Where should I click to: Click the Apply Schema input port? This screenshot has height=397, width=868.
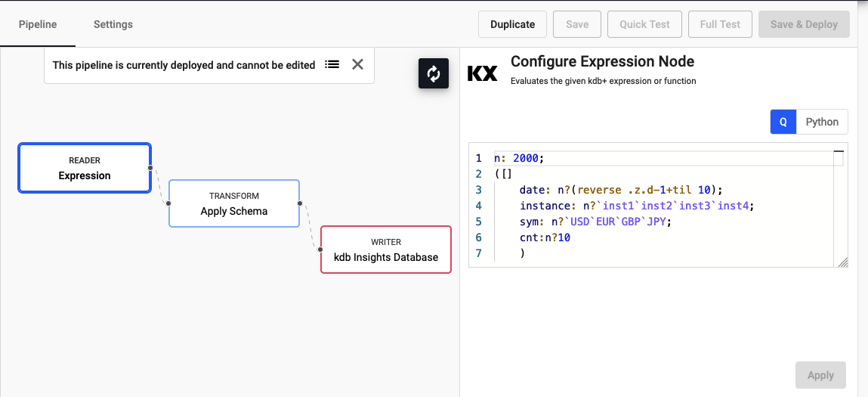[168, 203]
